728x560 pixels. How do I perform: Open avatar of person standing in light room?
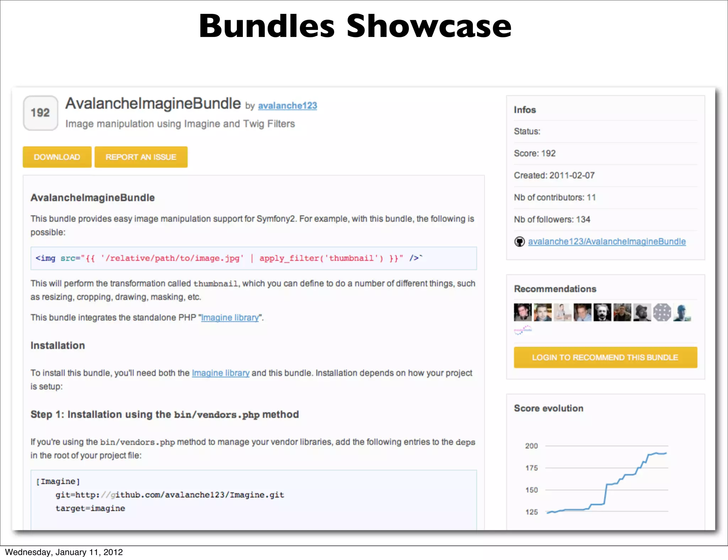tap(562, 312)
